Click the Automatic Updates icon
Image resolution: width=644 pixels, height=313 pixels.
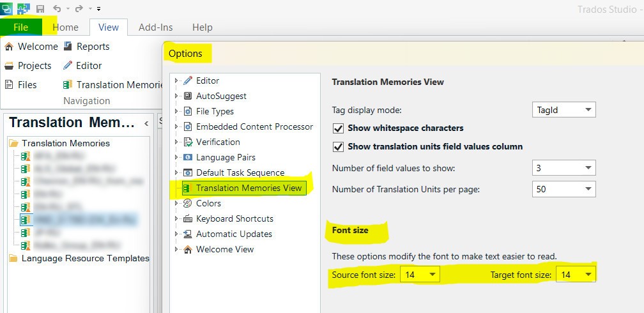click(188, 234)
